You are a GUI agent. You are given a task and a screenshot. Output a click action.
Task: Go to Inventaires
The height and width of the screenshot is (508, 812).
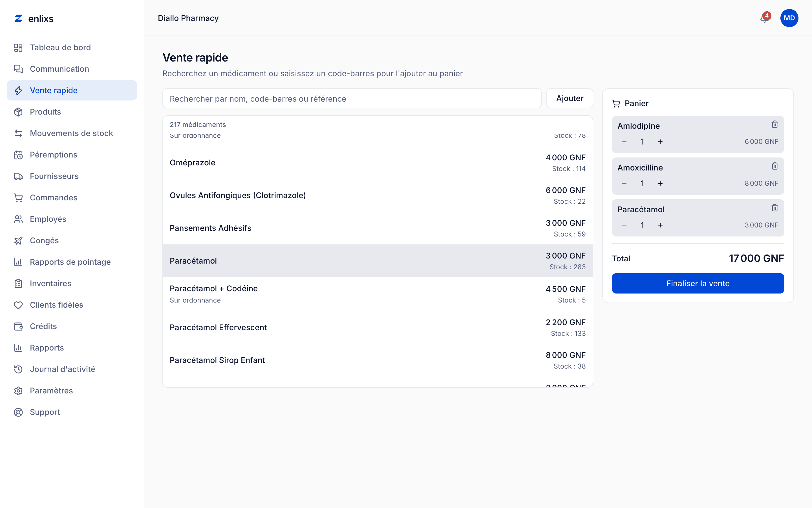coord(72,283)
